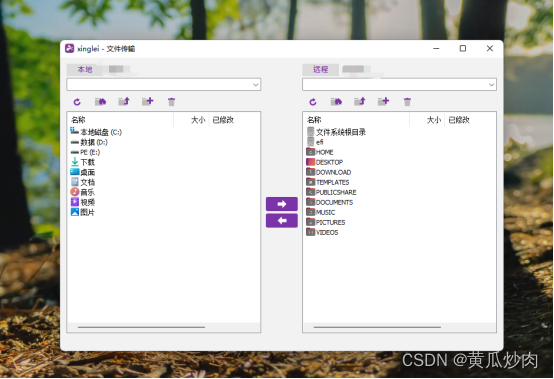The height and width of the screenshot is (379, 554).
Task: Open the local path dropdown
Action: [x=256, y=85]
